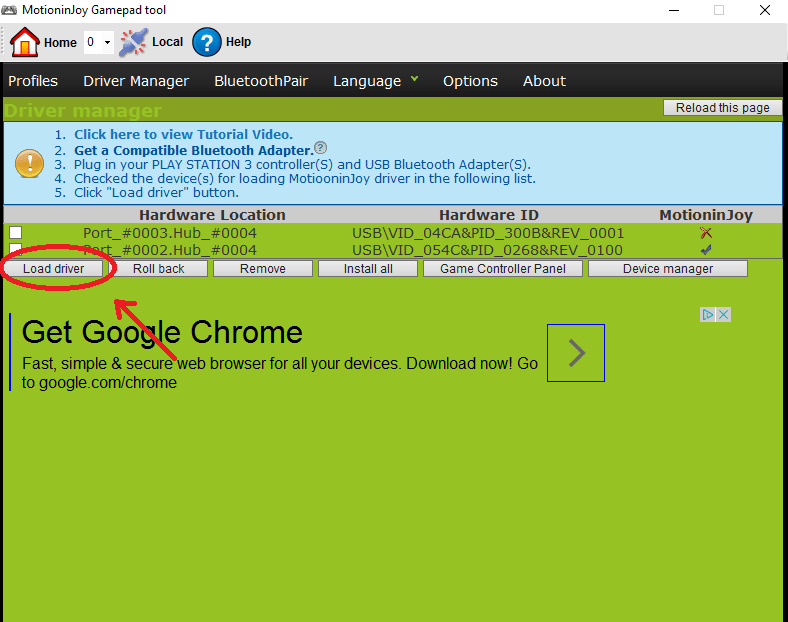788x622 pixels.
Task: Open Help via the question mark icon
Action: (x=206, y=42)
